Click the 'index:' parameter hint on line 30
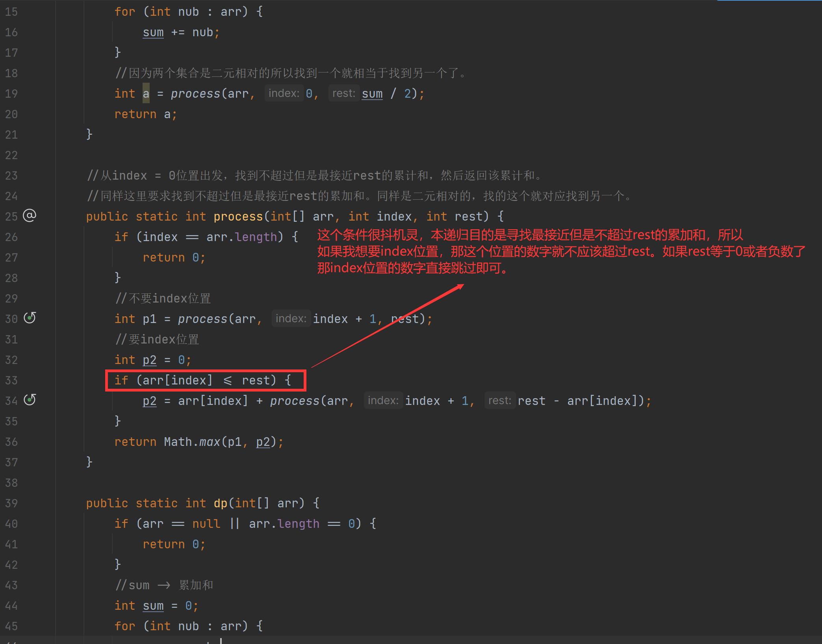 (x=291, y=319)
